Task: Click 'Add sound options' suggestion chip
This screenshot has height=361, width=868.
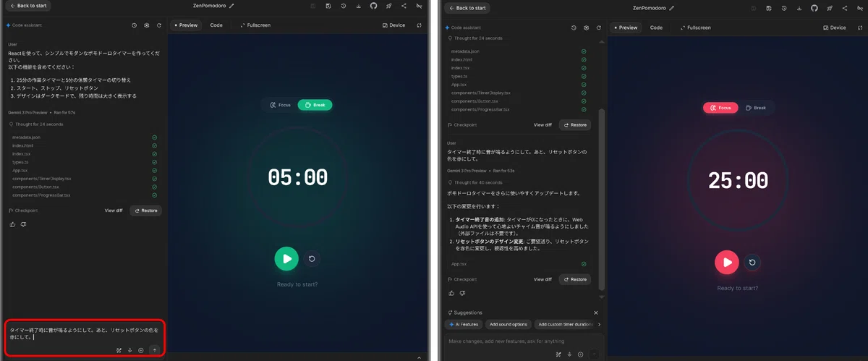Action: pyautogui.click(x=509, y=325)
